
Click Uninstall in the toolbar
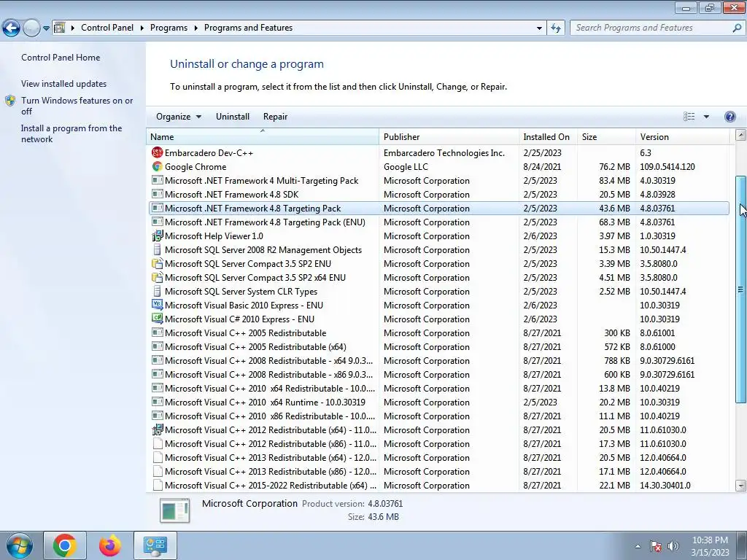(233, 117)
